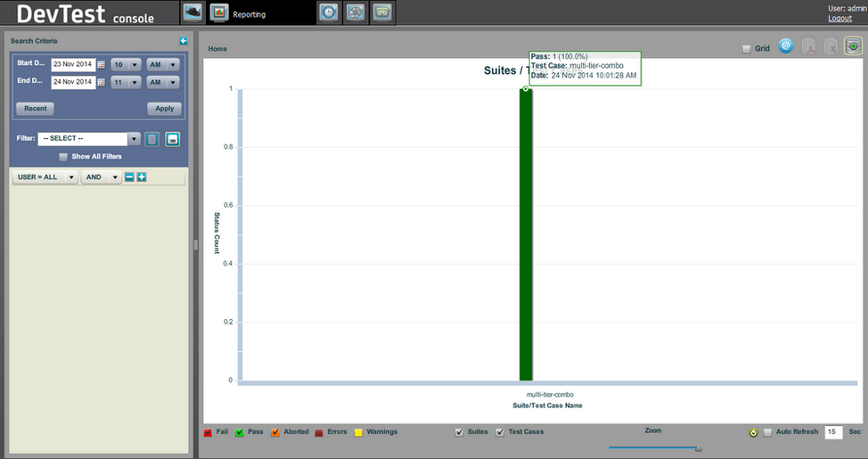Toggle Show All Filters checkbox
The width and height of the screenshot is (868, 459).
click(x=63, y=157)
